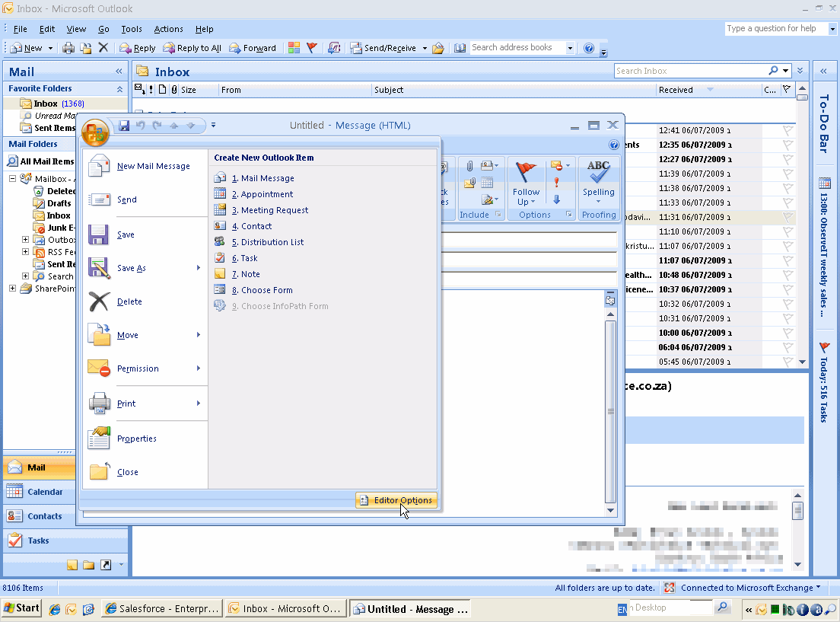Viewport: 840px width, 622px height.
Task: Expand the Save As submenu arrow
Action: [x=199, y=267]
